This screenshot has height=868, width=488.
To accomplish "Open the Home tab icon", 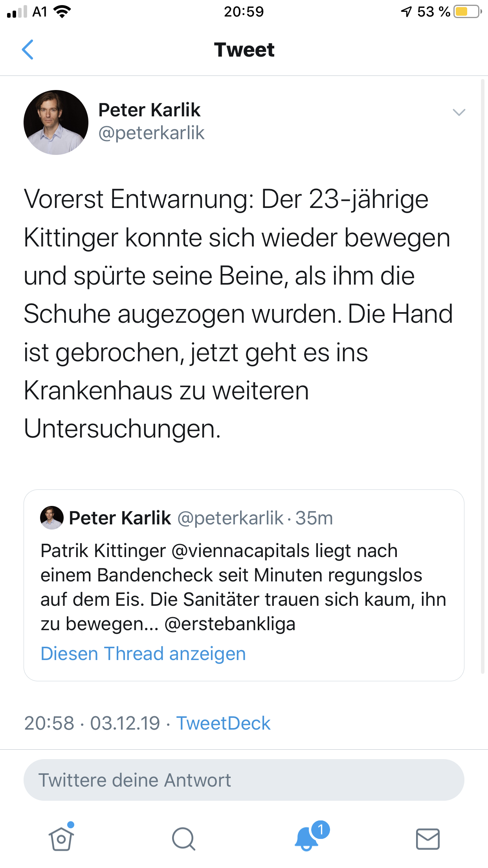I will click(x=61, y=838).
